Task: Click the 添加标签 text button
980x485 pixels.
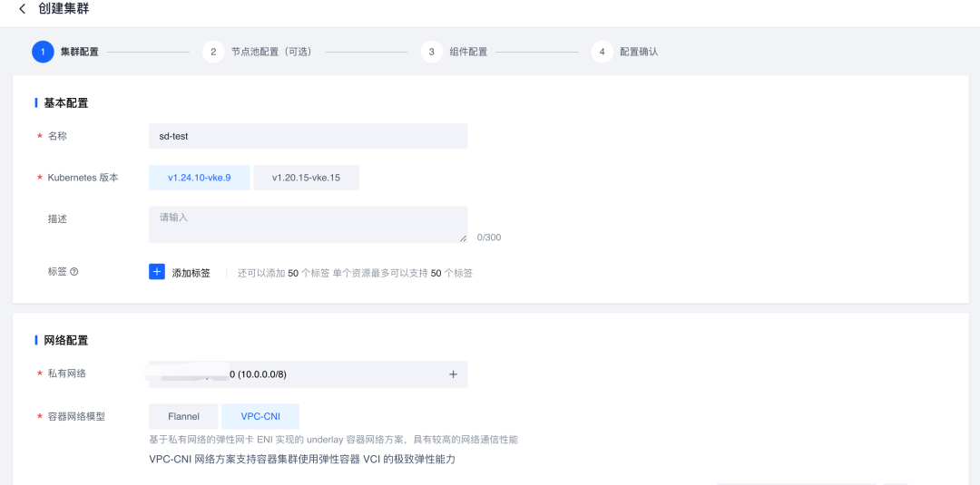Action: (x=191, y=273)
